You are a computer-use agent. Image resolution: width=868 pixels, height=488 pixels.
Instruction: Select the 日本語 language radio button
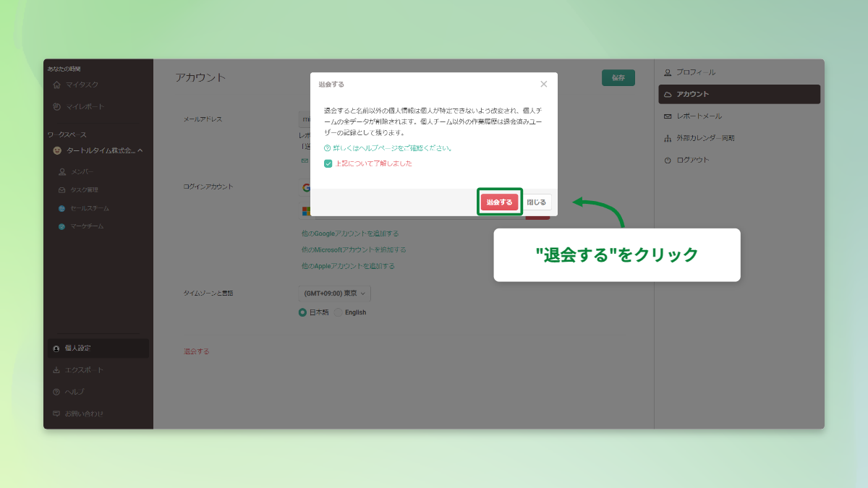tap(302, 312)
